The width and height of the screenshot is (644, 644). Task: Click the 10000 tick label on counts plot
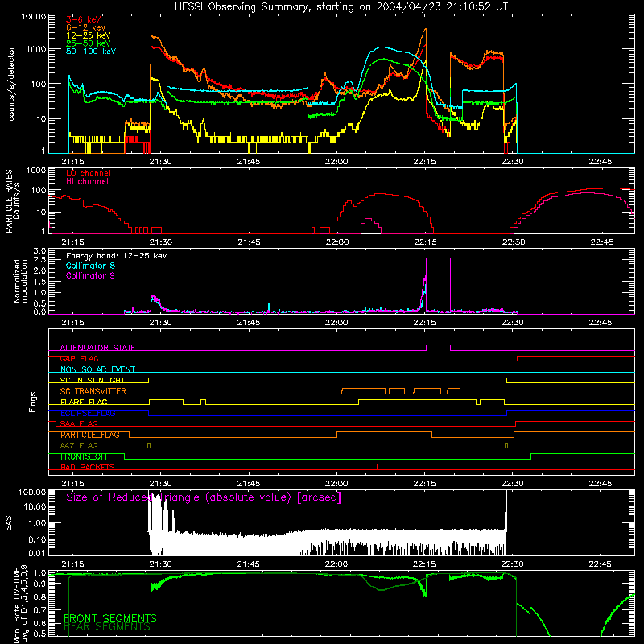pyautogui.click(x=33, y=16)
